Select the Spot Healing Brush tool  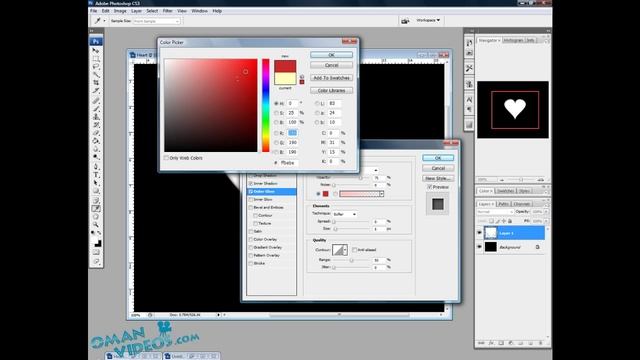pos(96,101)
